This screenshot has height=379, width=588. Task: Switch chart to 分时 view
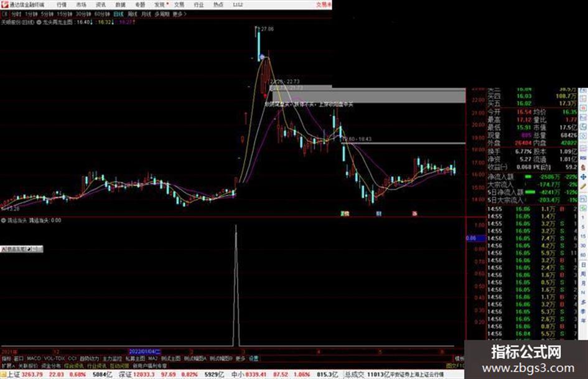click(16, 14)
